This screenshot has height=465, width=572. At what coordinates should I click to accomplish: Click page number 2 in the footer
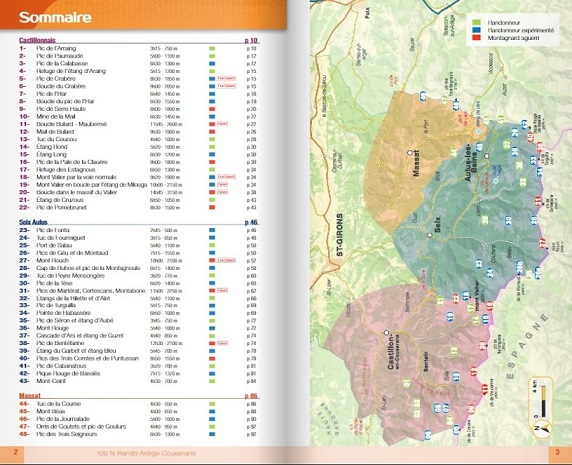pos(15,452)
